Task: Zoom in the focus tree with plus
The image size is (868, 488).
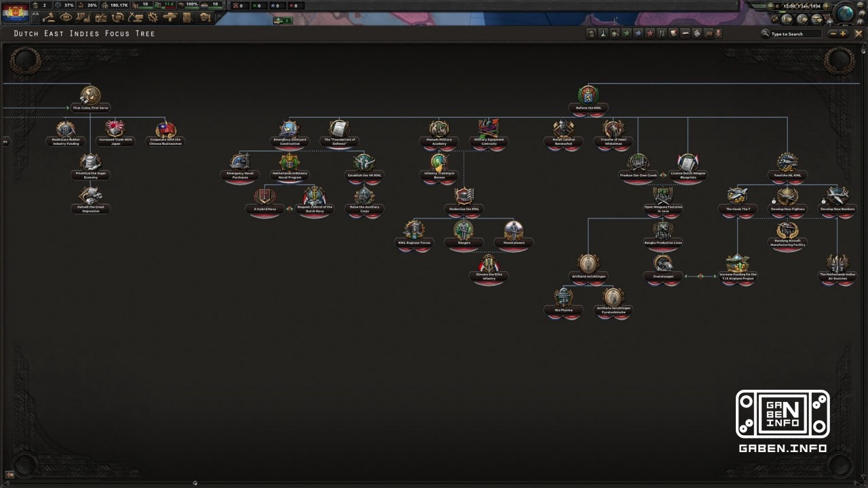Action: pos(843,34)
